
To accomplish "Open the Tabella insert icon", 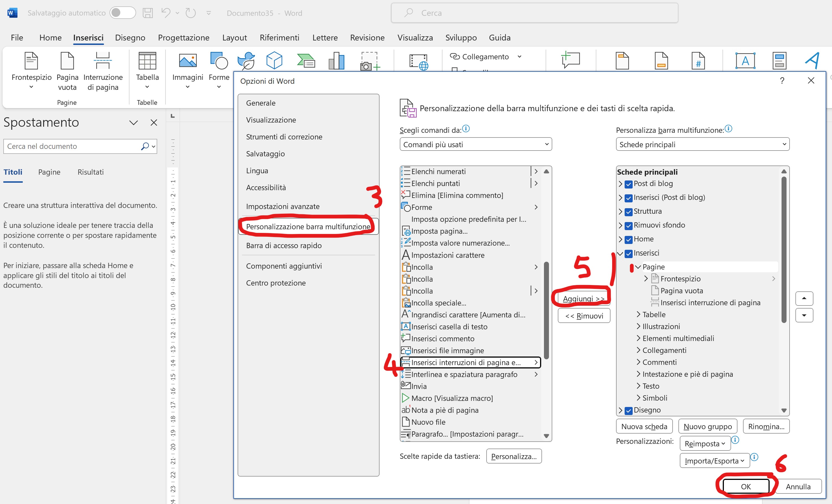I will 147,61.
